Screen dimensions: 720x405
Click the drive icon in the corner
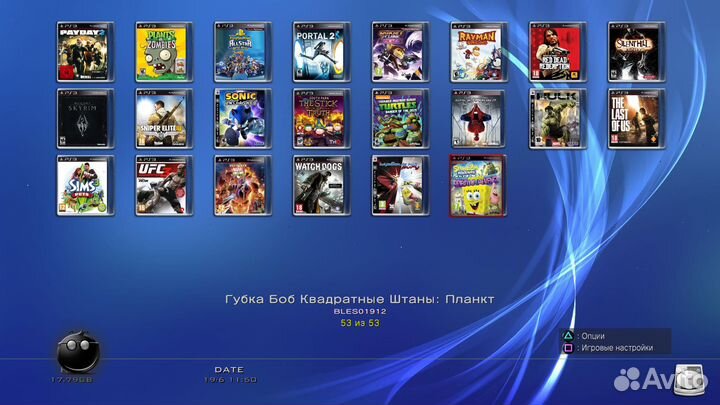pyautogui.click(x=689, y=380)
